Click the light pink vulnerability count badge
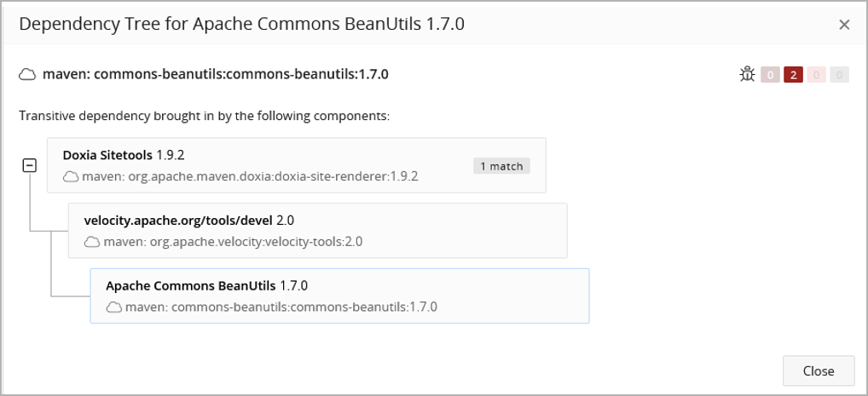The height and width of the screenshot is (396, 868). [816, 75]
